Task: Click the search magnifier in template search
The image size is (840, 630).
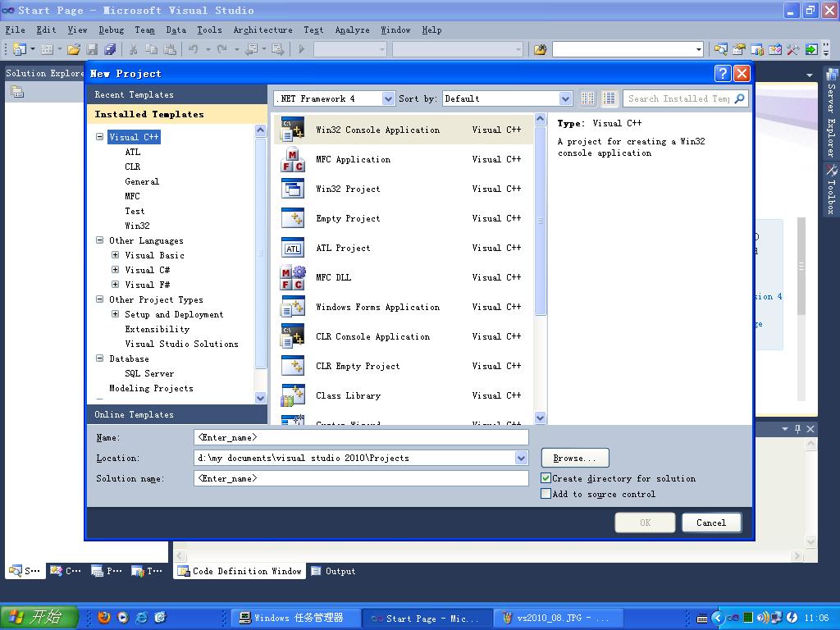Action: pyautogui.click(x=739, y=98)
